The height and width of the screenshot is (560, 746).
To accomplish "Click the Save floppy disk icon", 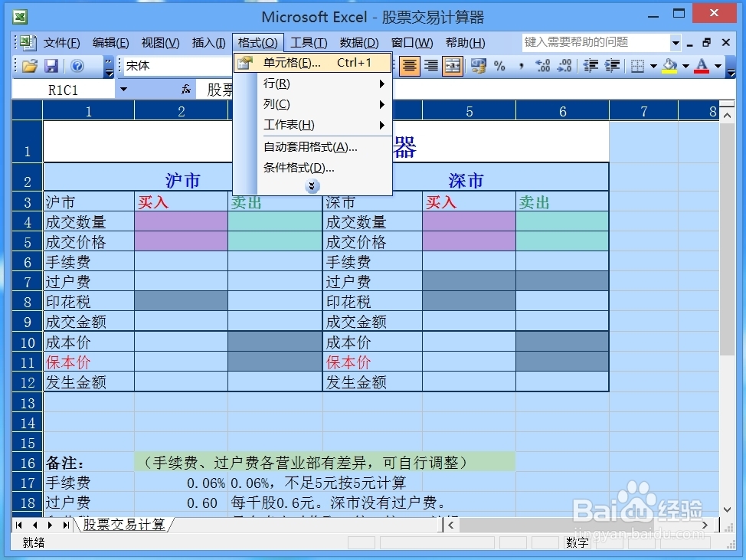I will coord(51,66).
